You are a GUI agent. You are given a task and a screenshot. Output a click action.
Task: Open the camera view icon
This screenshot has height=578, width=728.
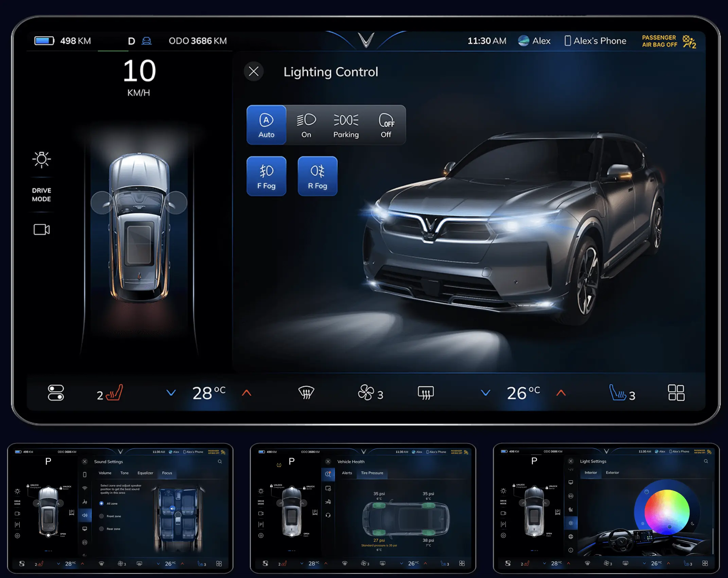(41, 229)
